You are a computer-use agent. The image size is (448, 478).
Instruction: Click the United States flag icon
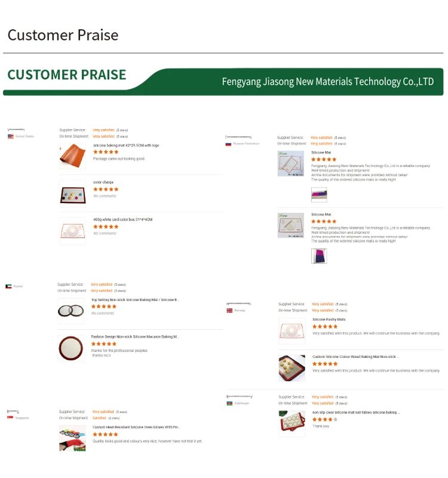(10, 136)
